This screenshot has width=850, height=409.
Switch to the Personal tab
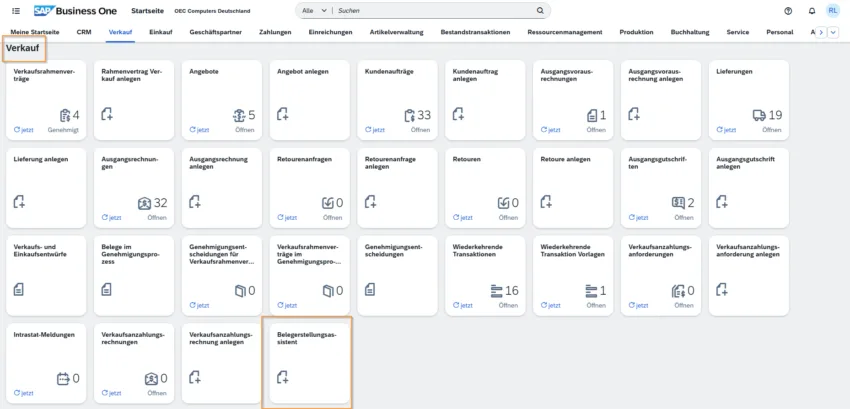(780, 32)
